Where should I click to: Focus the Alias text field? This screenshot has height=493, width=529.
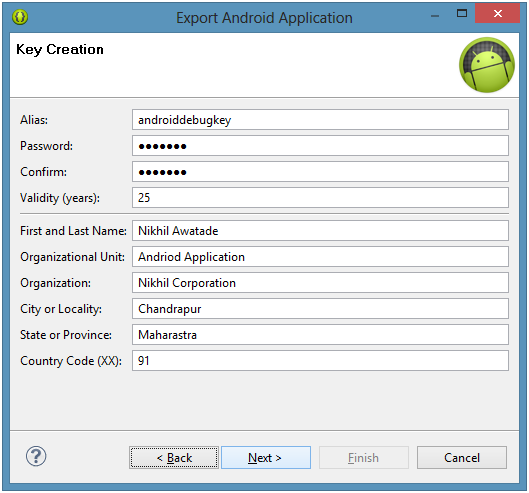coord(320,119)
